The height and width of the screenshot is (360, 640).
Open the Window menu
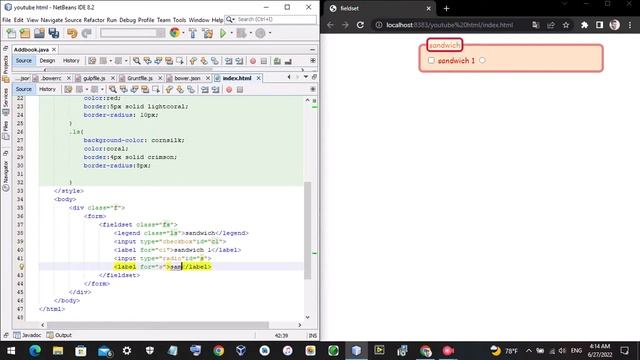coord(199,20)
